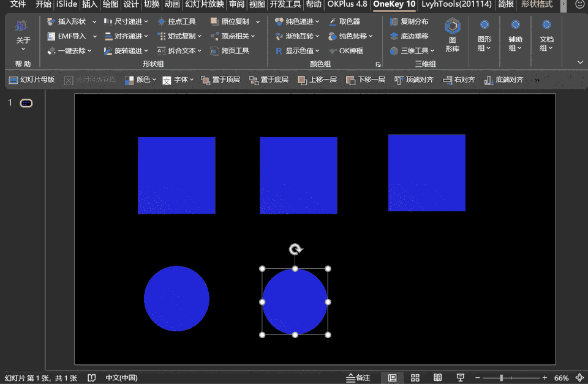Click the OK神框 tool

(346, 51)
